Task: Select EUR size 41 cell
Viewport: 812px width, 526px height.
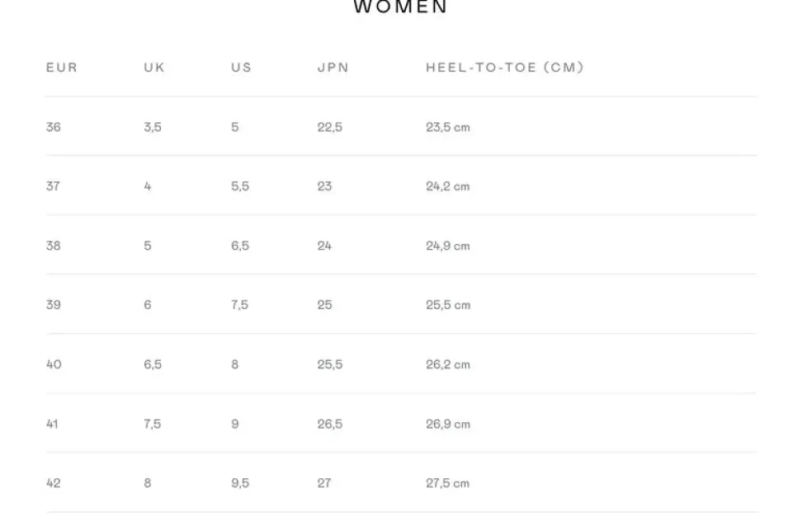Action: (x=53, y=424)
